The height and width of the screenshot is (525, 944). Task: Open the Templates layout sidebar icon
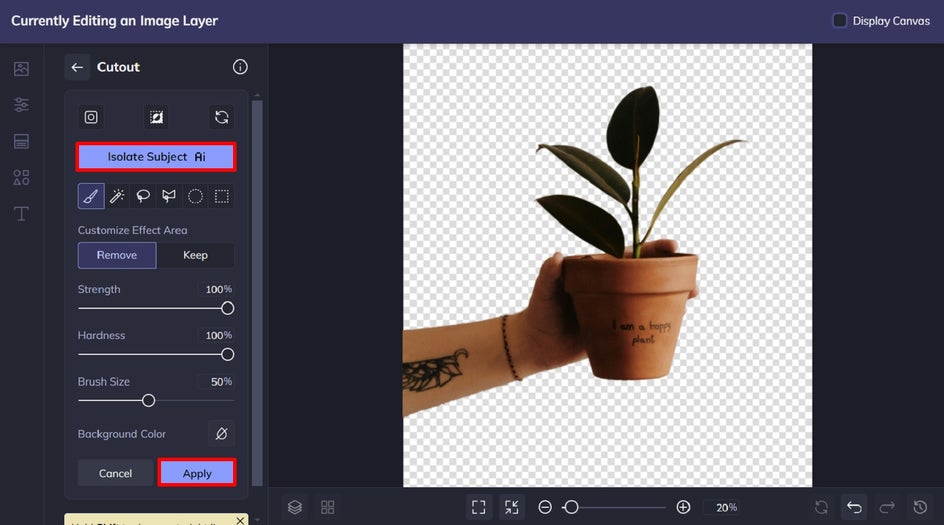[21, 141]
